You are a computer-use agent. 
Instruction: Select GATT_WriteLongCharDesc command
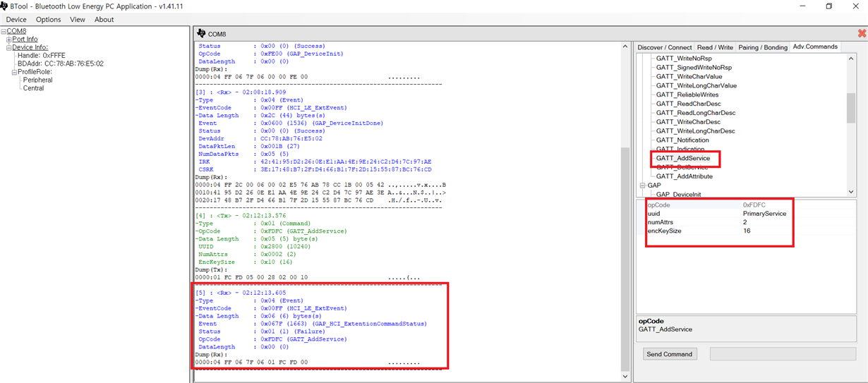pos(695,131)
